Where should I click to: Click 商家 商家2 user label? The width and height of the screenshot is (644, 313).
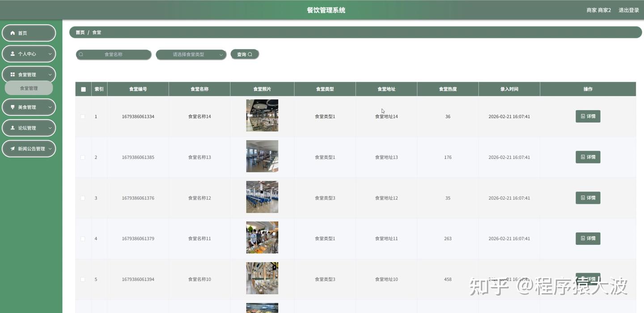click(598, 10)
